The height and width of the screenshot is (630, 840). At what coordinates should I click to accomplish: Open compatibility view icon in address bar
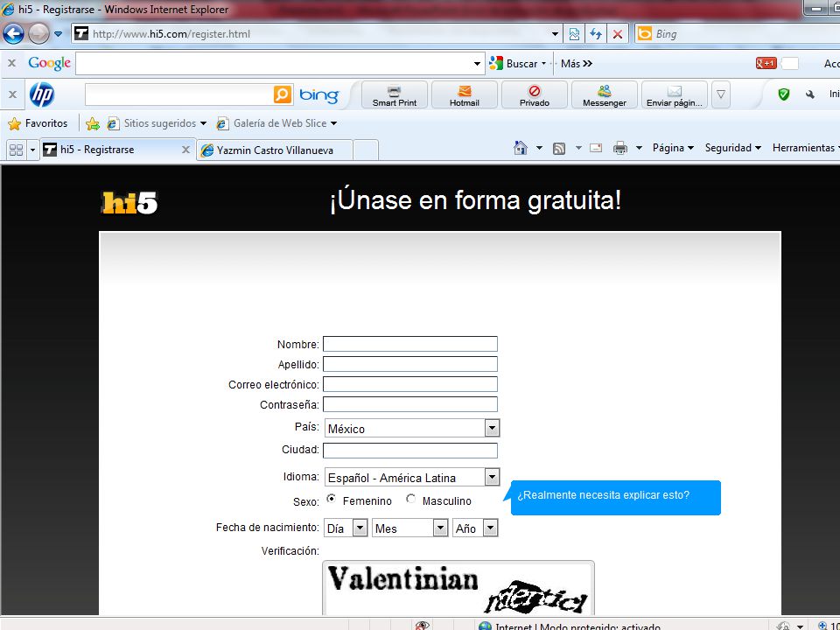click(574, 34)
